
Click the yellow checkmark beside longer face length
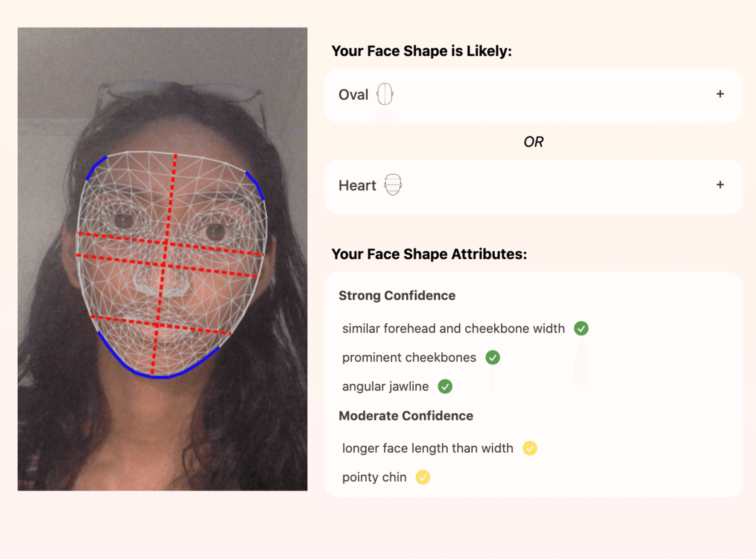point(530,448)
